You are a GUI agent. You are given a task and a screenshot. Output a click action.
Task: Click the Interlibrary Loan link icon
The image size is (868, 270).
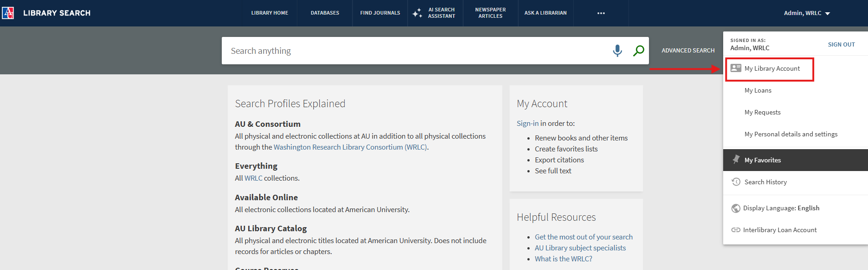(735, 230)
